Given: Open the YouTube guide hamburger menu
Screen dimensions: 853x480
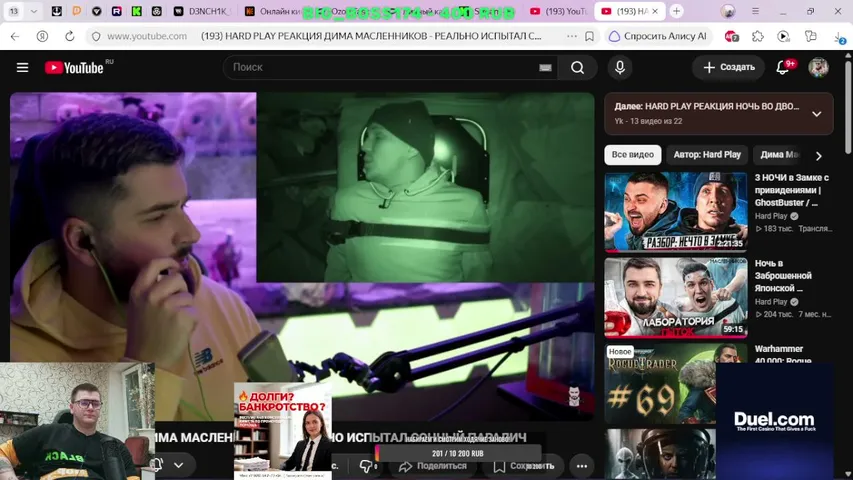Looking at the screenshot, I should pyautogui.click(x=22, y=67).
